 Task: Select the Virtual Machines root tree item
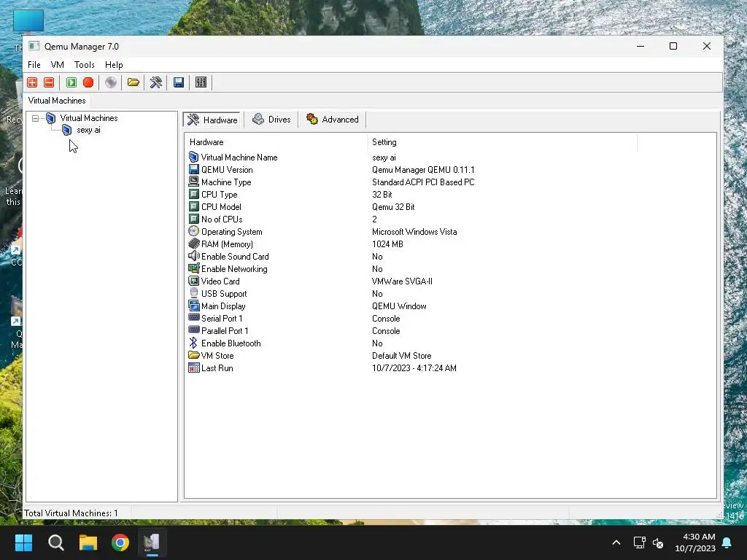pyautogui.click(x=88, y=118)
